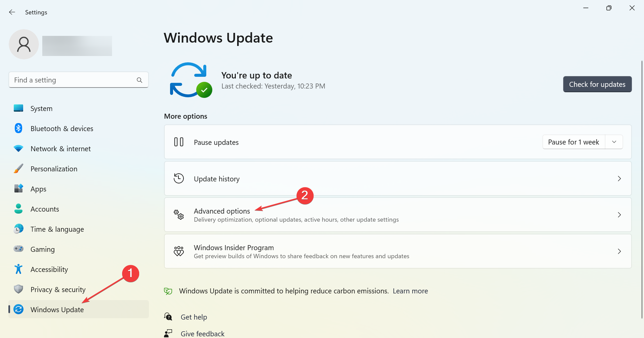Open Personalization settings
644x338 pixels.
(54, 168)
